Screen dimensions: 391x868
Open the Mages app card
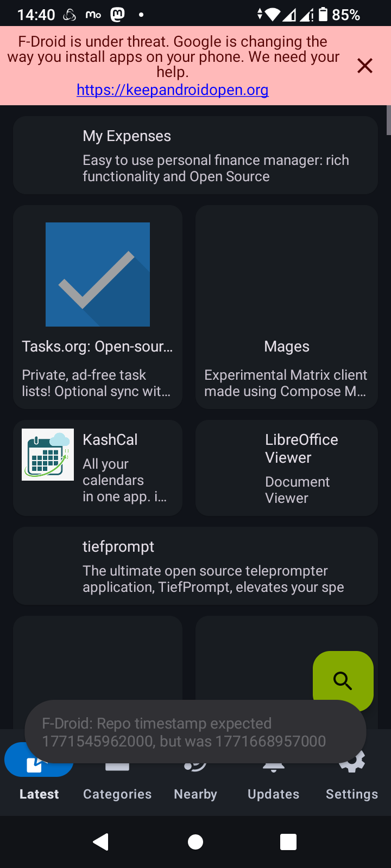287,307
